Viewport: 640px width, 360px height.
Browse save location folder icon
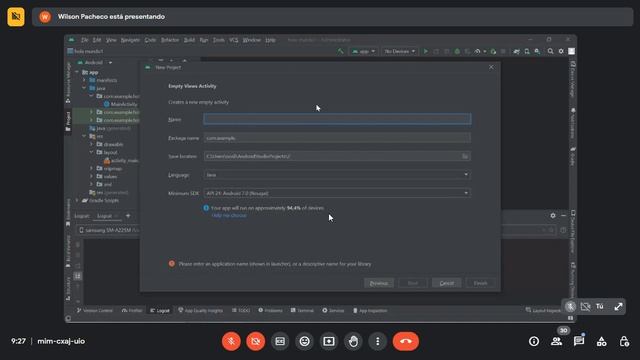[464, 156]
